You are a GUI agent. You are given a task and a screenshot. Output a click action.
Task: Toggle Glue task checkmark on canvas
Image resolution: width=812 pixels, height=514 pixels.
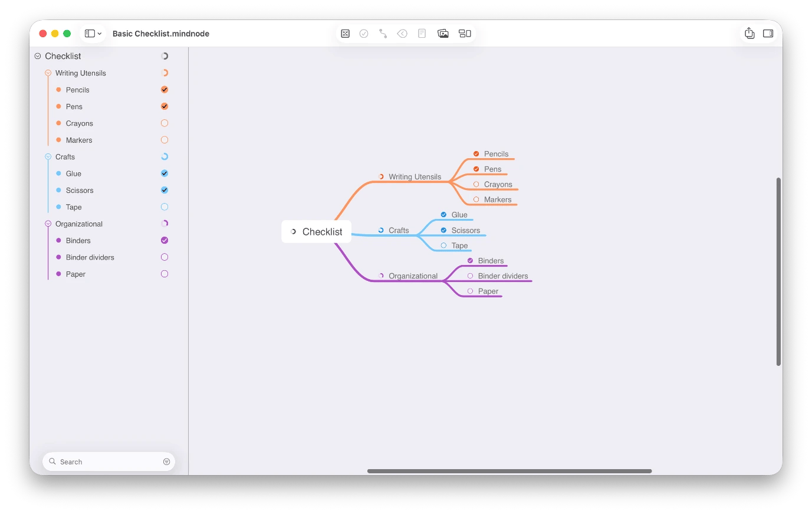pos(443,215)
